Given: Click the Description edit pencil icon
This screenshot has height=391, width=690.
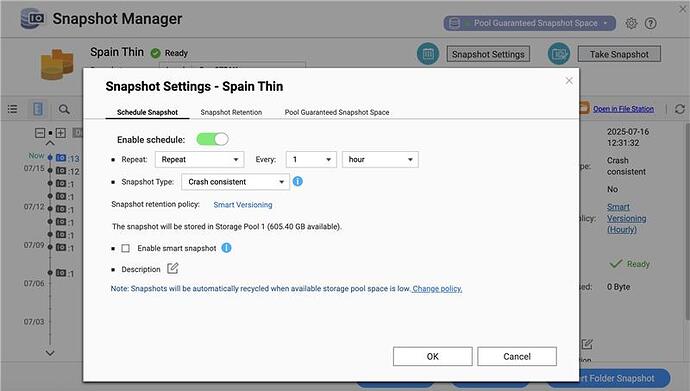Looking at the screenshot, I should [172, 268].
